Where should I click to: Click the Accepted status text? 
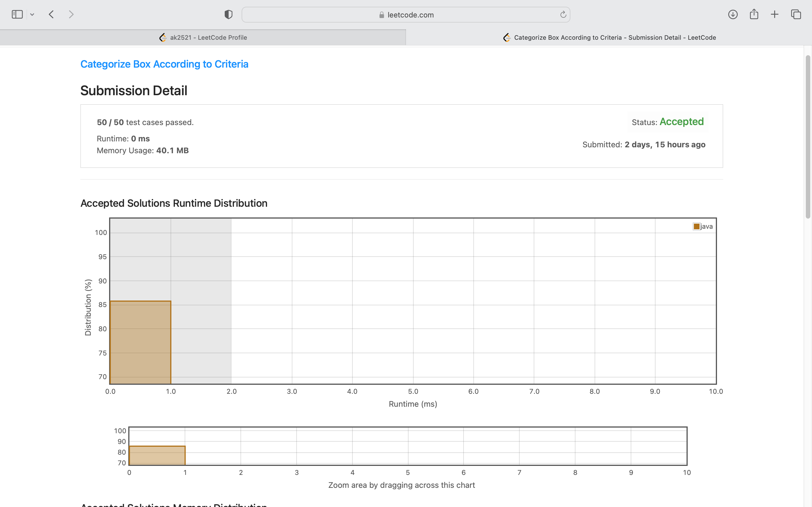(681, 122)
